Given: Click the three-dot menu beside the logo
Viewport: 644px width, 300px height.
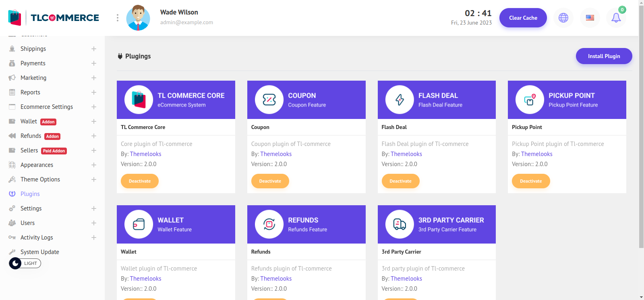Looking at the screenshot, I should [117, 18].
